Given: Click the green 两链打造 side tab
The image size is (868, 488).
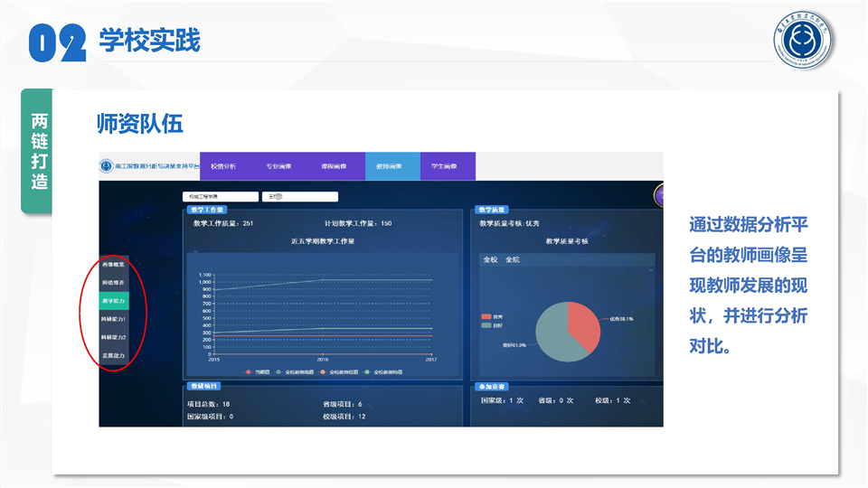Looking at the screenshot, I should click(37, 151).
